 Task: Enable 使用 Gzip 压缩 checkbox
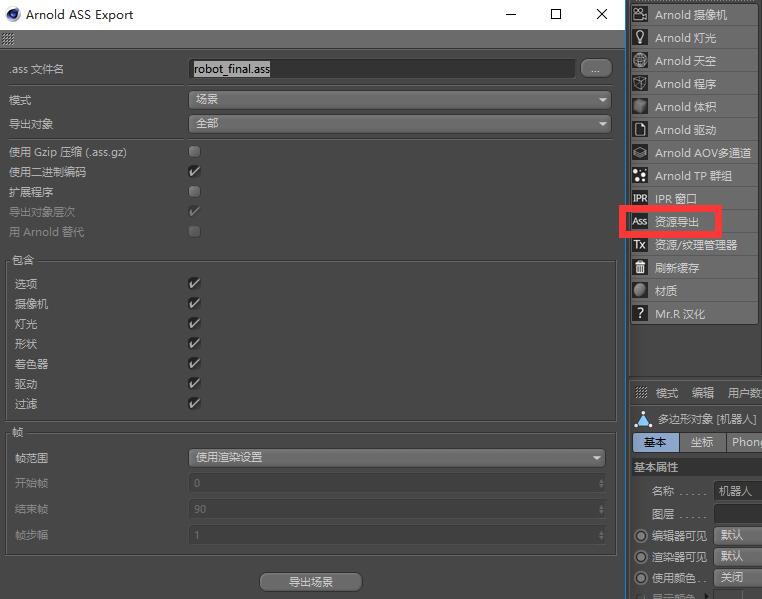tap(194, 152)
